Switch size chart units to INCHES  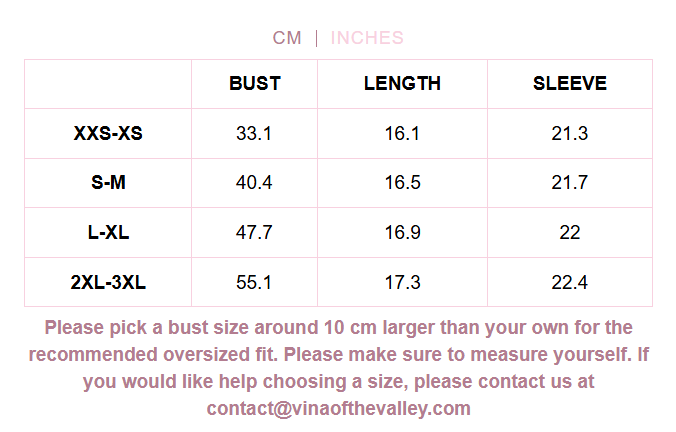[x=367, y=38]
